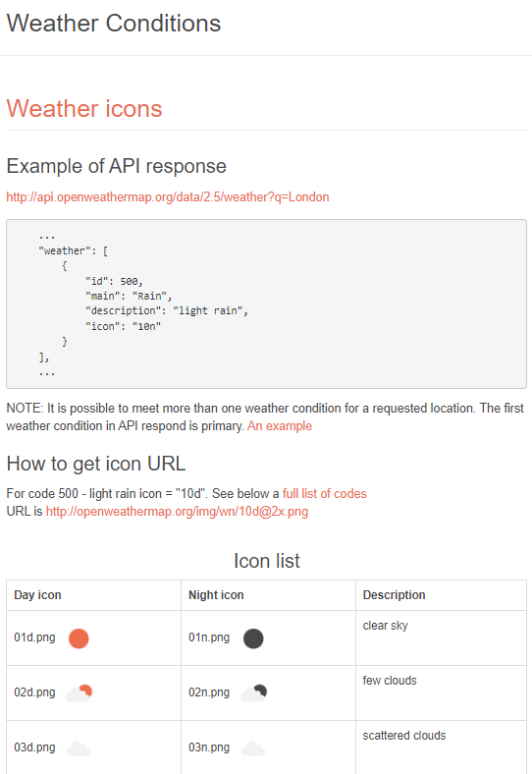This screenshot has height=774, width=532.
Task: Open the 'full list of codes' link
Action: click(x=324, y=494)
